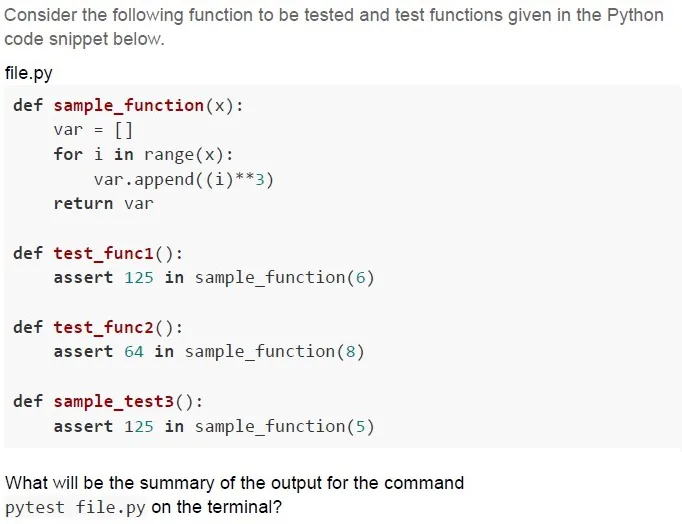Click the words 'on the terminal?' at the end
The image size is (682, 524).
coord(217,507)
